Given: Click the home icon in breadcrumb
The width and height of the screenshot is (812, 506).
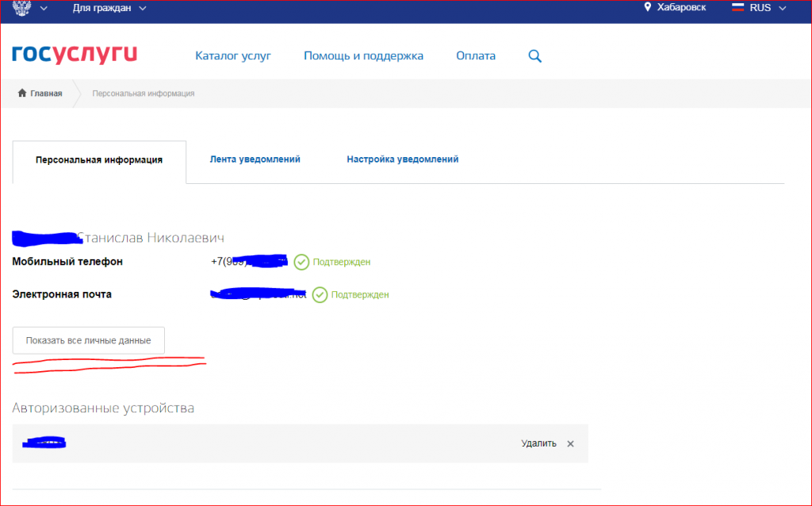Looking at the screenshot, I should click(21, 94).
